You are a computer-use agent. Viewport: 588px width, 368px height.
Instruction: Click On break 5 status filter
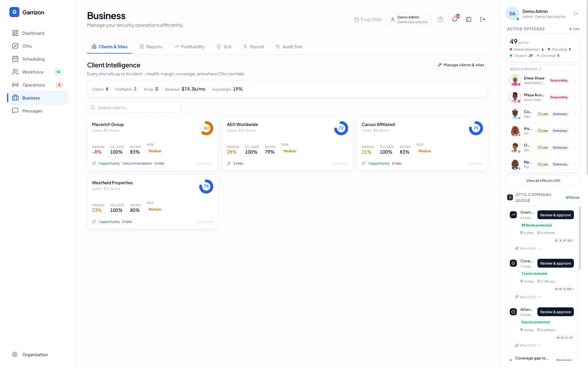(548, 56)
